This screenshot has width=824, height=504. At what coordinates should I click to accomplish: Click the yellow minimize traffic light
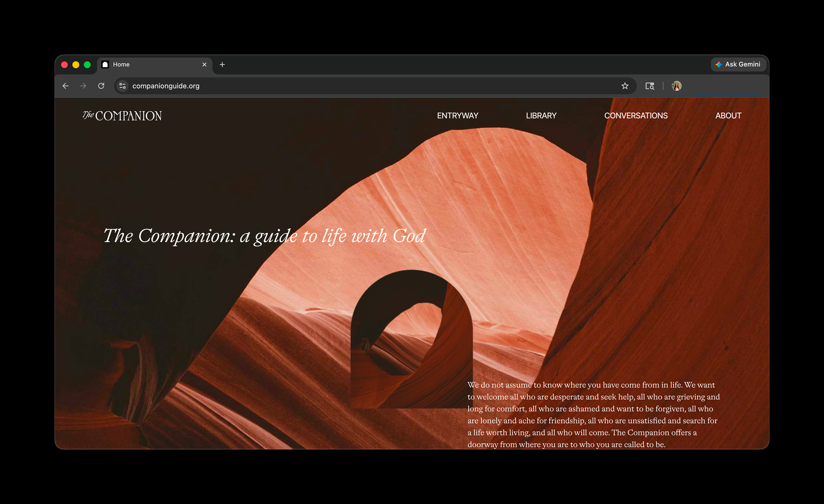pos(76,64)
